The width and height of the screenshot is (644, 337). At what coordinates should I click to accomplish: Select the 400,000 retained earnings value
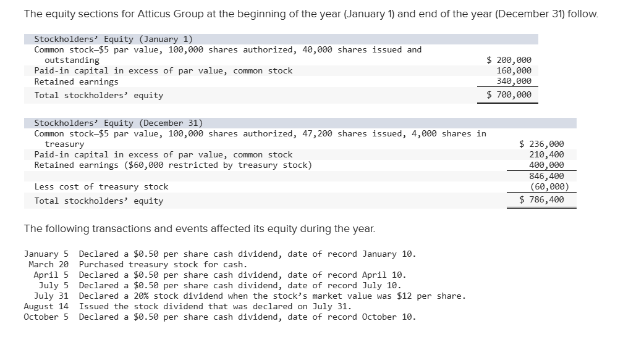click(546, 165)
